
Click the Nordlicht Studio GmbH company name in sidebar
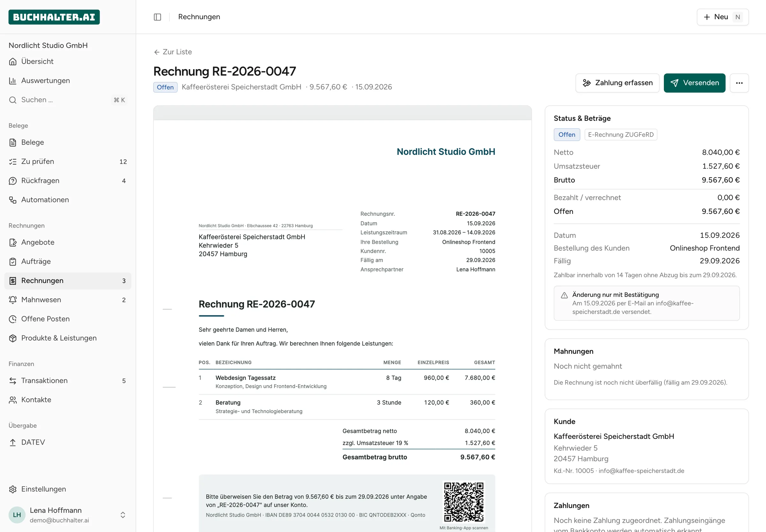coord(48,45)
